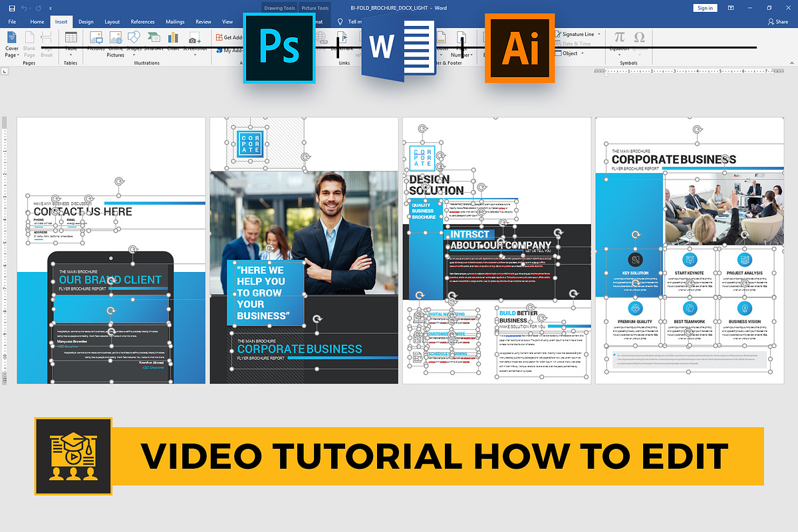Select the businessman photo on the cover page
798x532 pixels.
click(x=304, y=233)
